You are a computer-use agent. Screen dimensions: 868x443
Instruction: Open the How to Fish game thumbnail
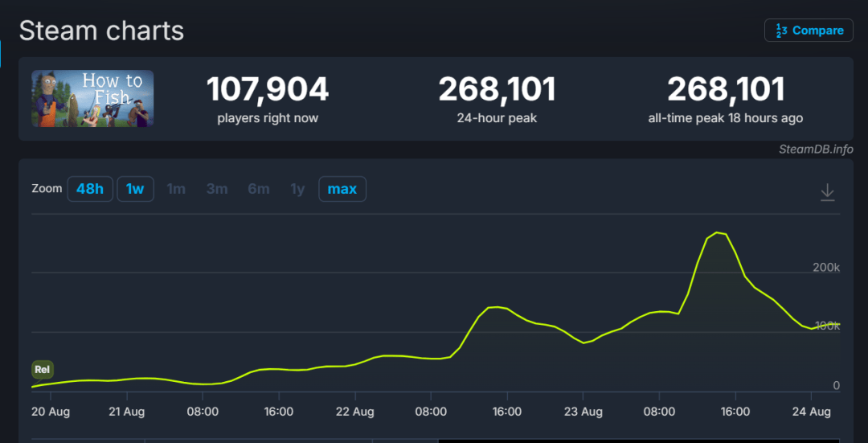92,99
